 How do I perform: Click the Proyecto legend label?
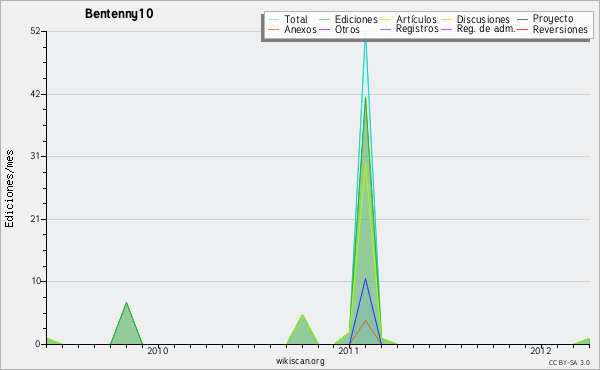[553, 19]
